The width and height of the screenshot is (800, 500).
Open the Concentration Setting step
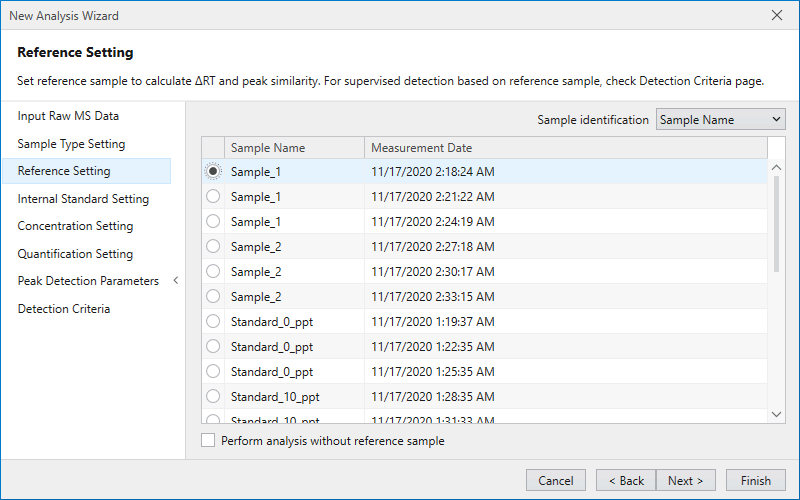pos(75,226)
